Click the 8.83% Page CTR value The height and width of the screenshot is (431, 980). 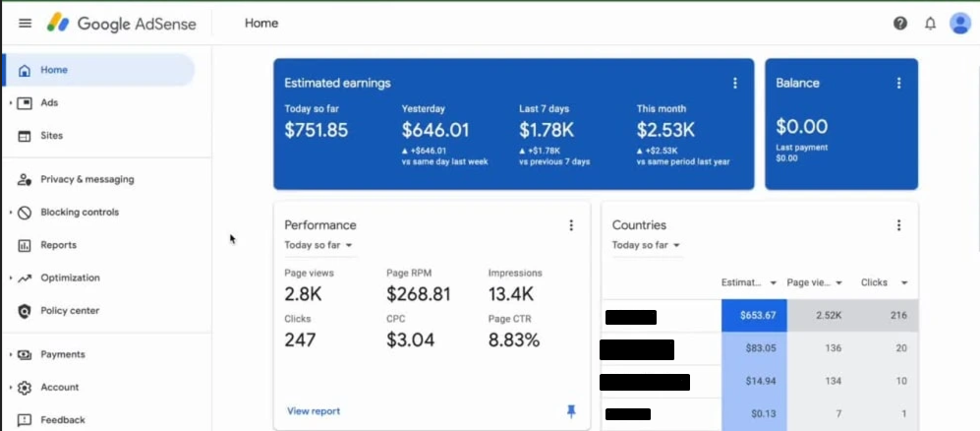point(514,340)
